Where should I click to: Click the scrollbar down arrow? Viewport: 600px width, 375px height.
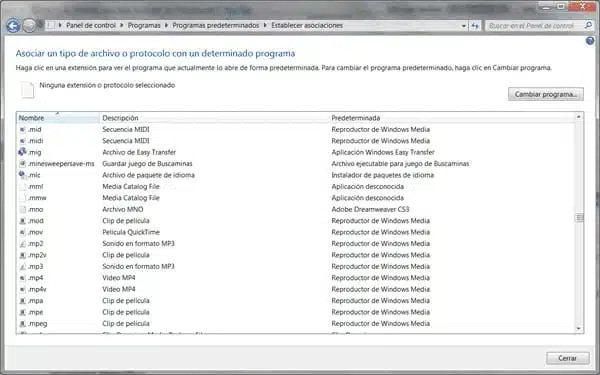click(579, 329)
